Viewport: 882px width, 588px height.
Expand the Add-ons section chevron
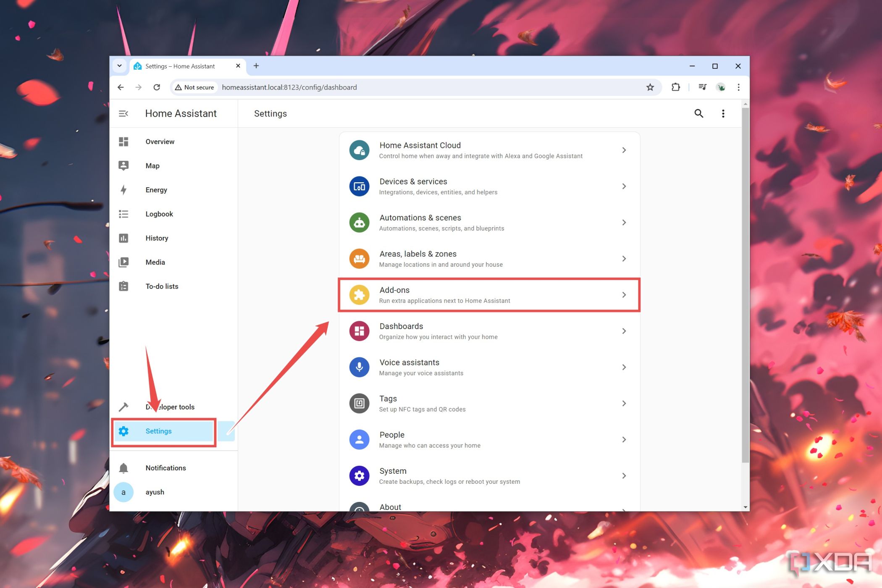click(623, 295)
